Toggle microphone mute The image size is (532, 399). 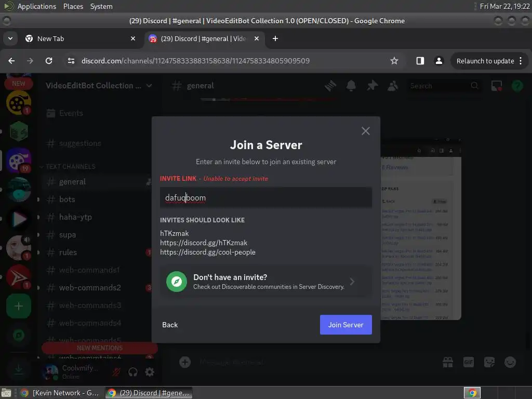point(116,372)
